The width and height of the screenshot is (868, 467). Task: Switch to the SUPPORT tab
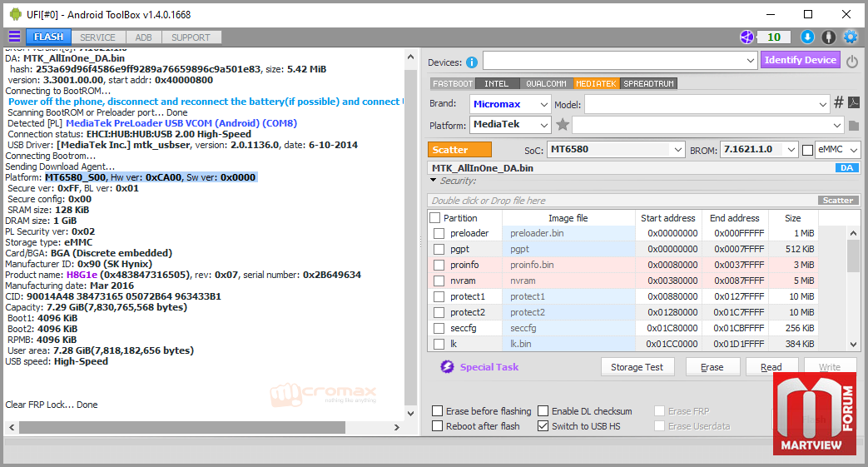191,37
